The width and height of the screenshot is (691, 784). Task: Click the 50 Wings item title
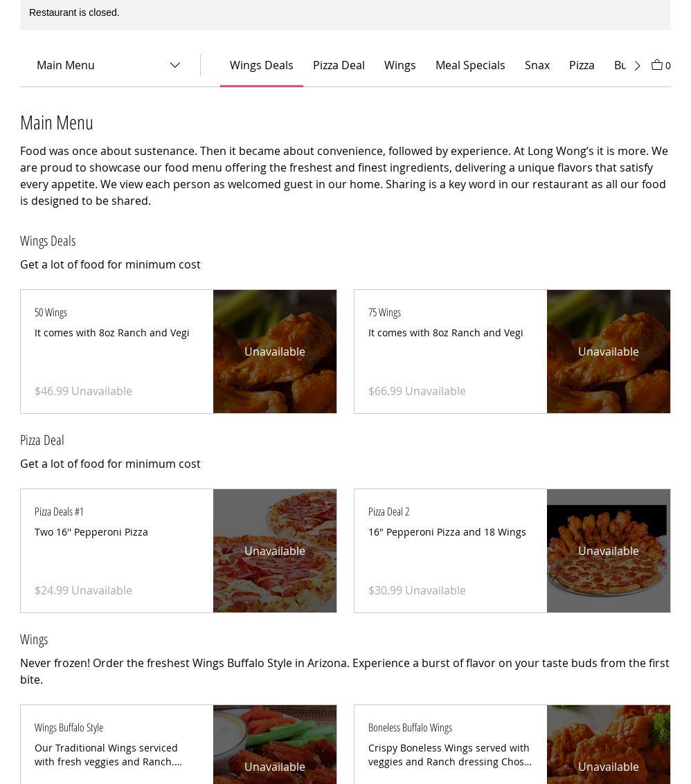pyautogui.click(x=51, y=313)
